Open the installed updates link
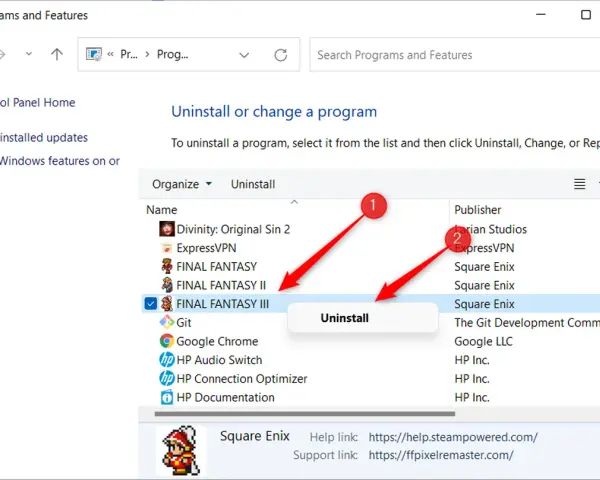Viewport: 600px width, 480px height. tap(44, 137)
